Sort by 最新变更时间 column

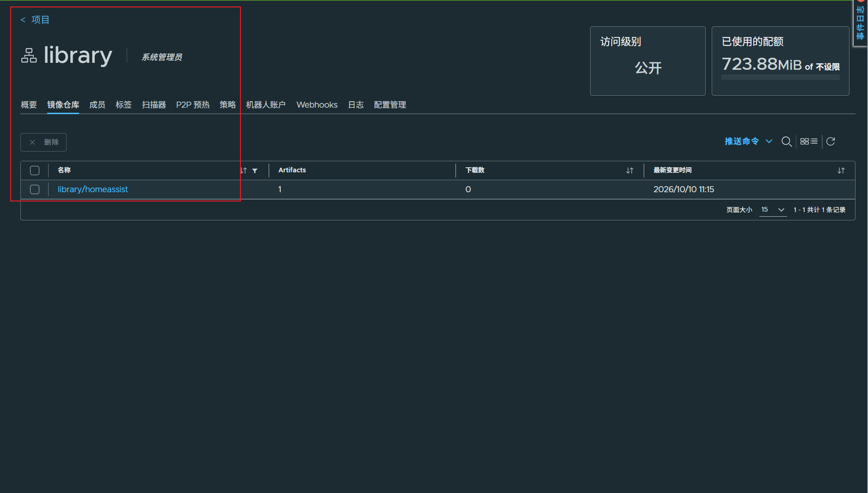click(x=841, y=170)
